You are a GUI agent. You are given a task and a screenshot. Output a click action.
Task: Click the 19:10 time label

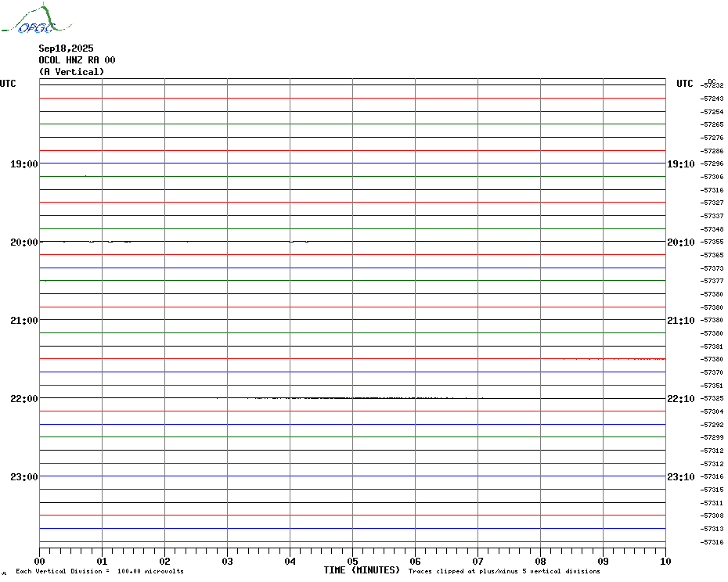681,163
